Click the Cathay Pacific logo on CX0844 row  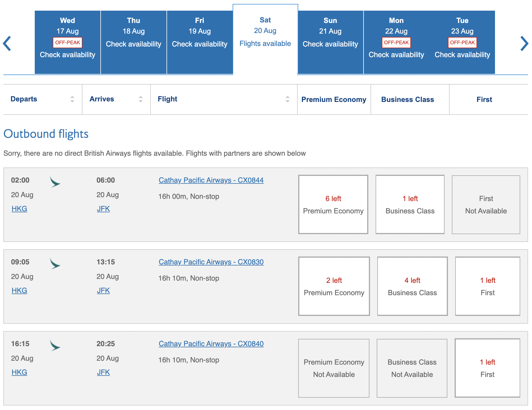click(x=55, y=182)
